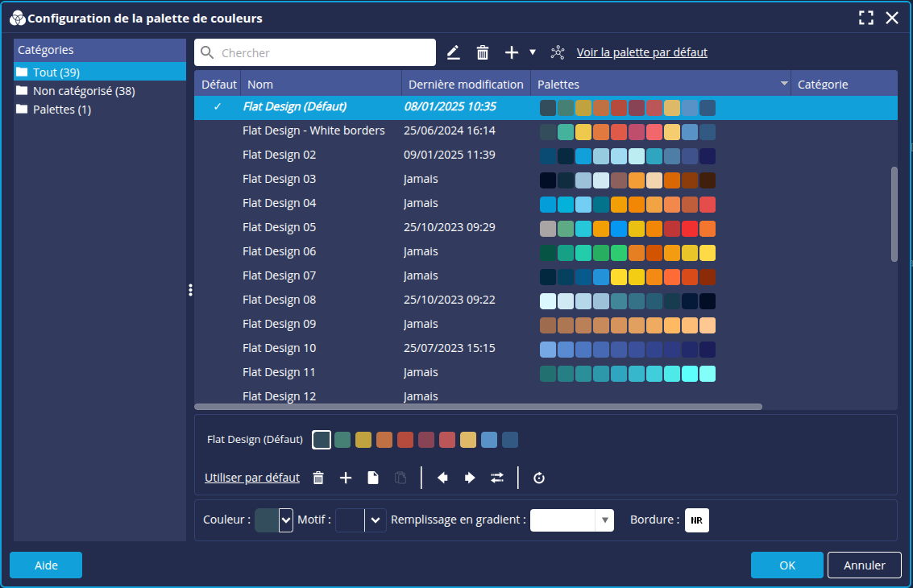Click the reset palette circular arrow icon
Image resolution: width=913 pixels, height=588 pixels.
click(x=539, y=478)
